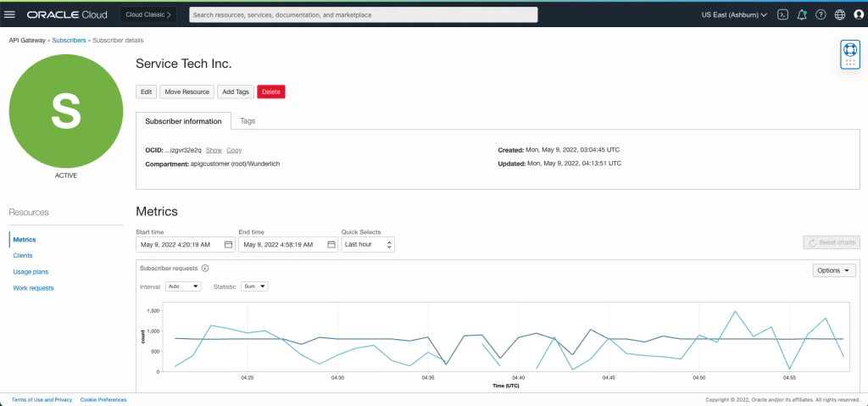Open the Quick Selects dropdown
868x406 pixels.
pyautogui.click(x=368, y=245)
